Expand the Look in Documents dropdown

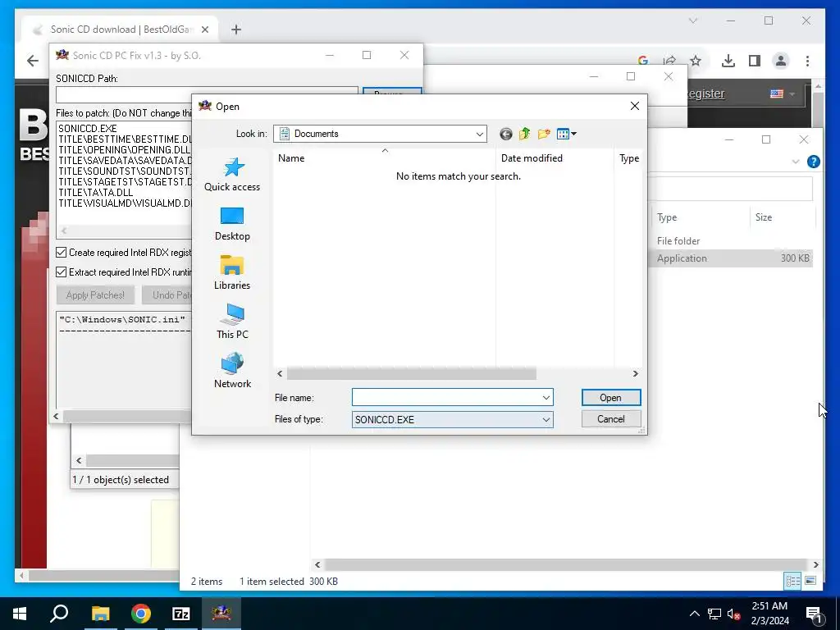pos(479,134)
